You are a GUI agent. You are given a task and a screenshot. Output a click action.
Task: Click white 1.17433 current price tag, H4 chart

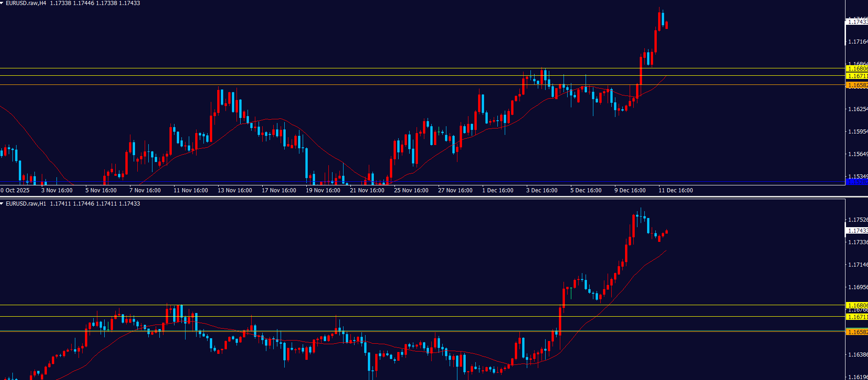(x=857, y=22)
